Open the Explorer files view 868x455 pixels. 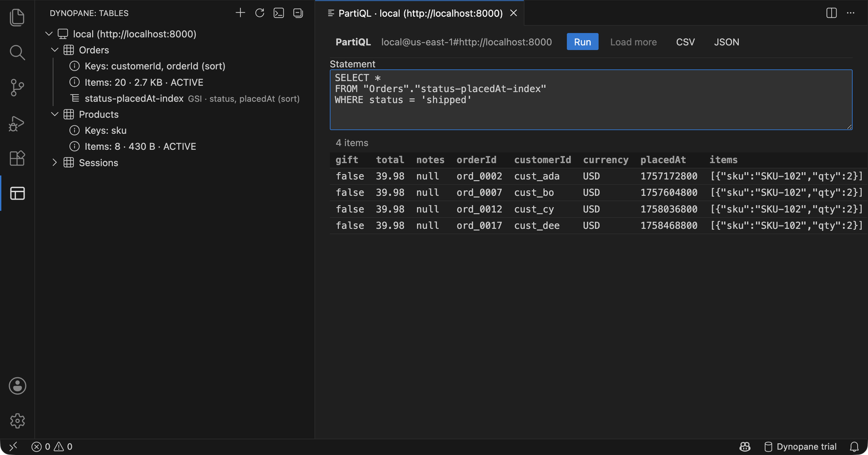17,17
